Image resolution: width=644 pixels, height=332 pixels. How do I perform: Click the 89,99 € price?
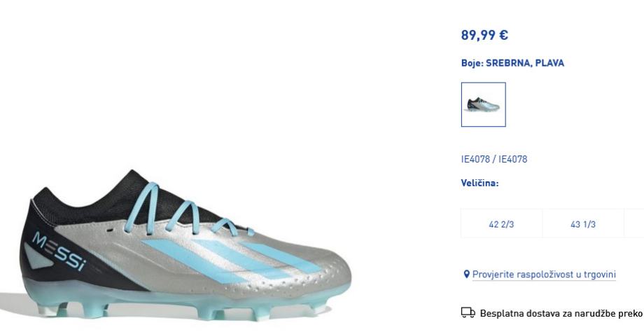click(x=484, y=35)
